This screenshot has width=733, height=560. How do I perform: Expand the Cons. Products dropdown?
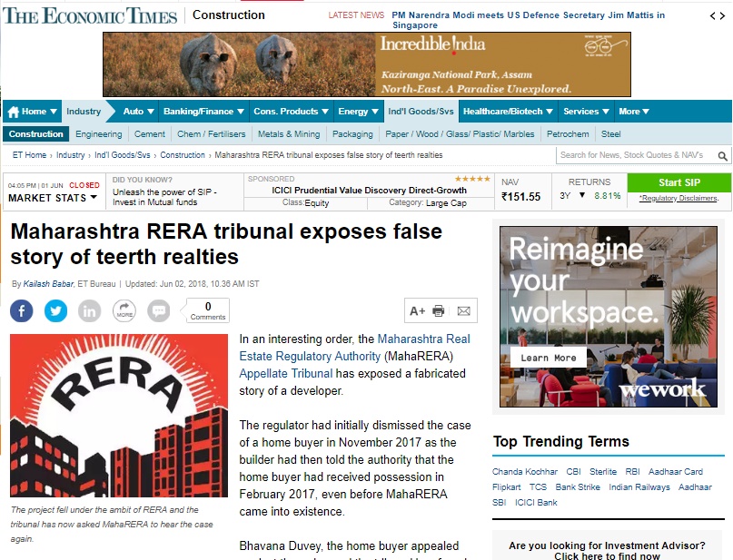tap(325, 112)
